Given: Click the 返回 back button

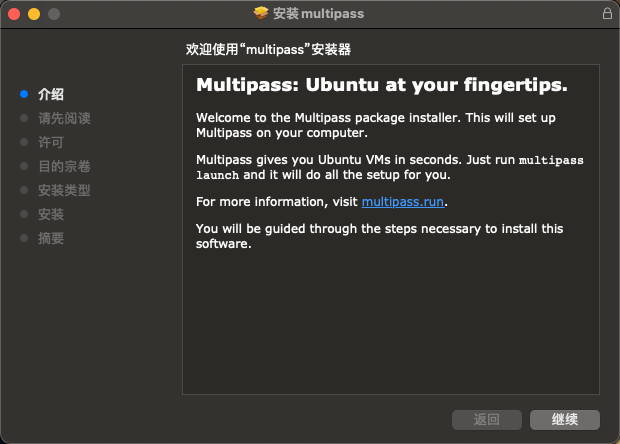Looking at the screenshot, I should click(x=487, y=419).
